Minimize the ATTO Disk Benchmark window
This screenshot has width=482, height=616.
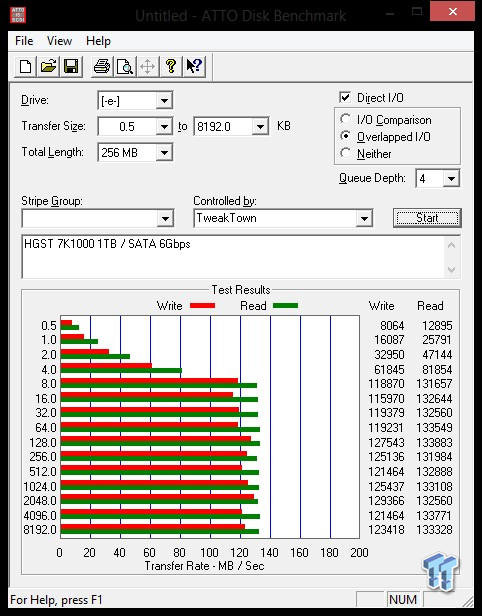[390, 12]
